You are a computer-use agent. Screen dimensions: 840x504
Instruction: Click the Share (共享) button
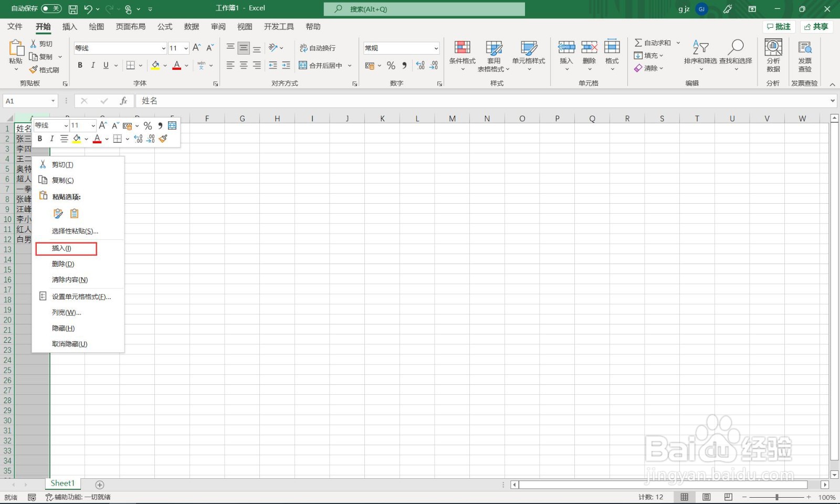816,27
